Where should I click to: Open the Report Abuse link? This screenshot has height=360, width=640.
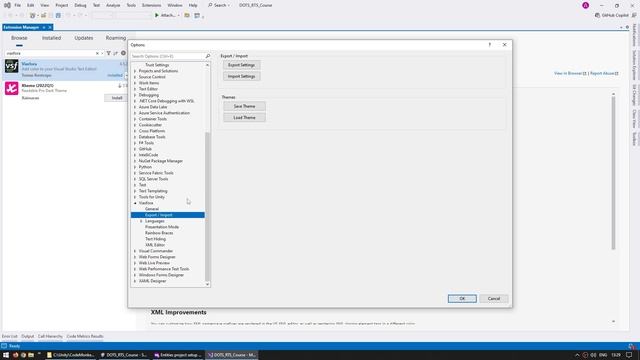point(604,73)
